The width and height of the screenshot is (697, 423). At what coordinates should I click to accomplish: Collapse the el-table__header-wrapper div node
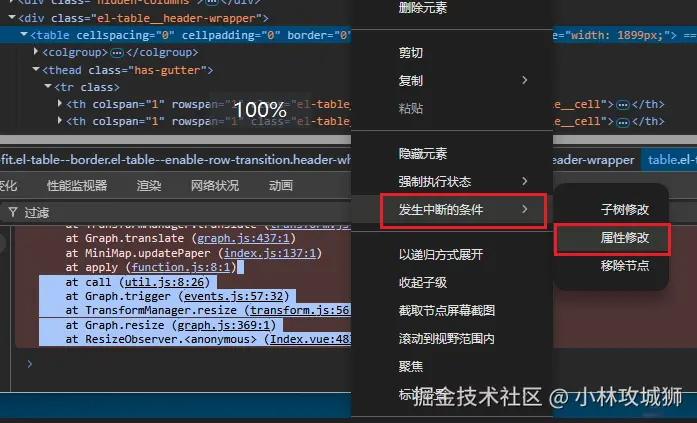click(x=12, y=18)
